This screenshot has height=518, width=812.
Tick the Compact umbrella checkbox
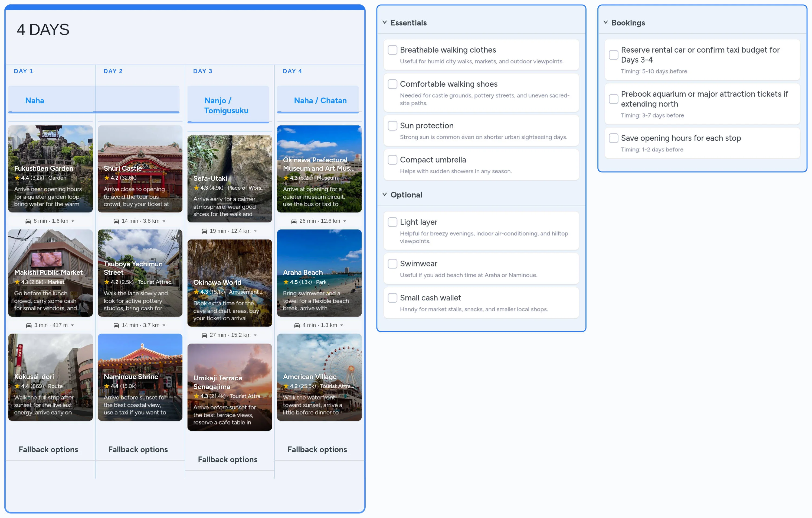coord(392,160)
